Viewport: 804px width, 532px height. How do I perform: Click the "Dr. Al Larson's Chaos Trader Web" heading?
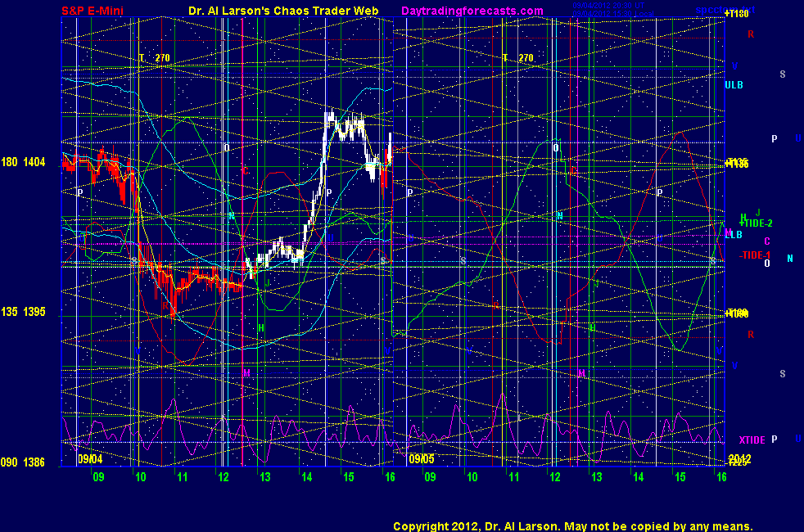click(283, 11)
